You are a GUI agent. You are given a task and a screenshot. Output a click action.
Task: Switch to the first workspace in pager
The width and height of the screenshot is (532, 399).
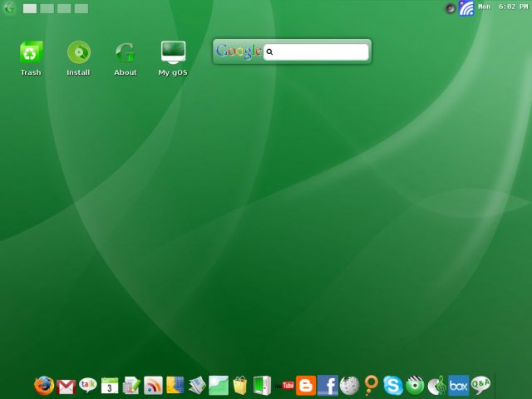tap(30, 8)
